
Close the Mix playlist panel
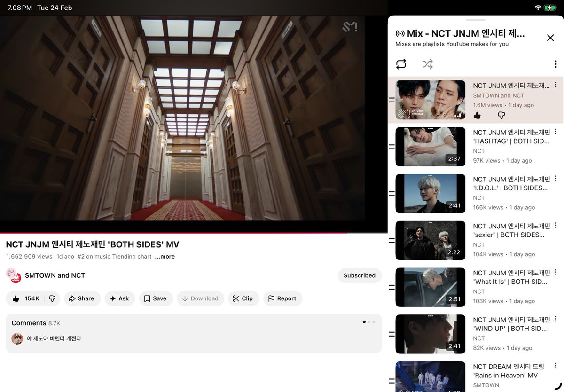click(x=550, y=38)
